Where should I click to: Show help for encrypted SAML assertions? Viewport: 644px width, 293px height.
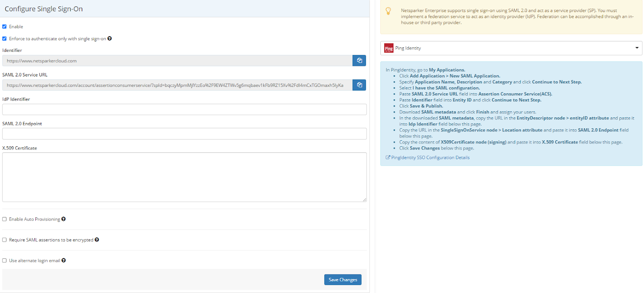point(97,240)
